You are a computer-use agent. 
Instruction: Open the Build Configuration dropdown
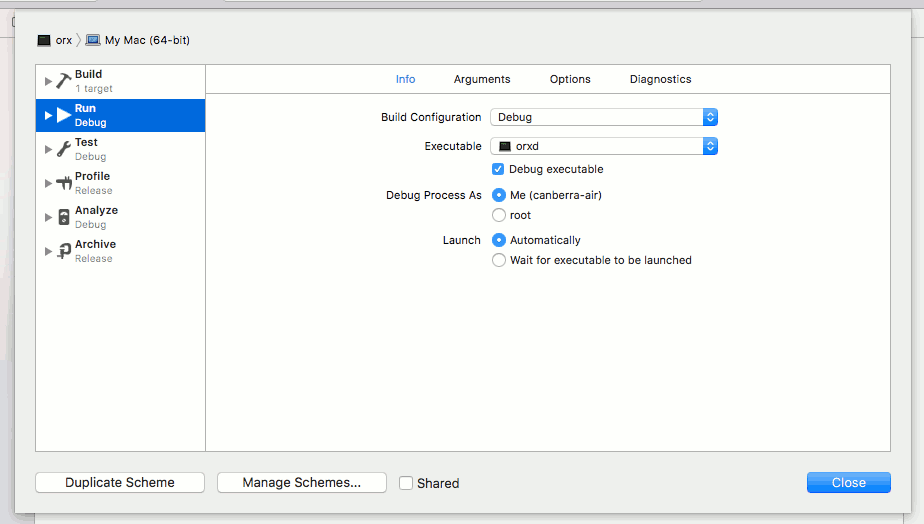click(604, 117)
